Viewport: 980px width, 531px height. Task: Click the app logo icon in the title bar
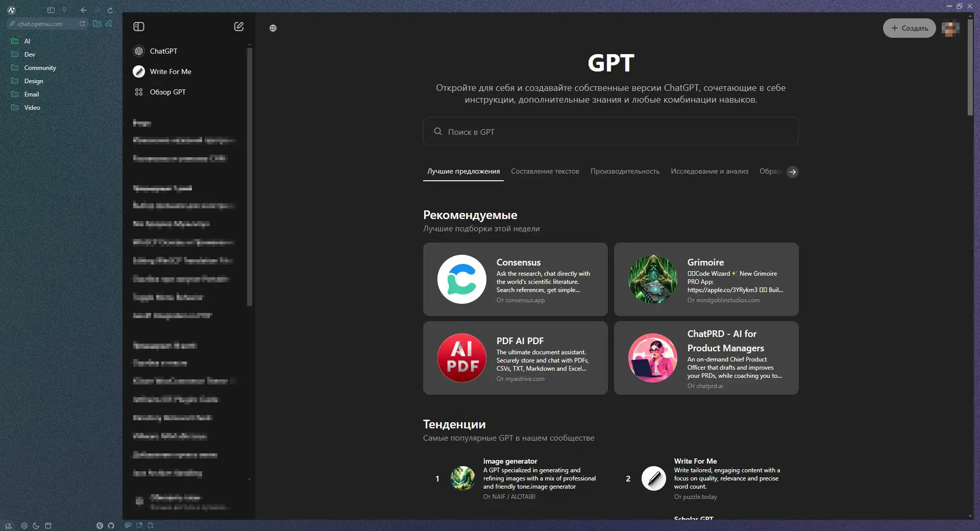click(x=11, y=10)
